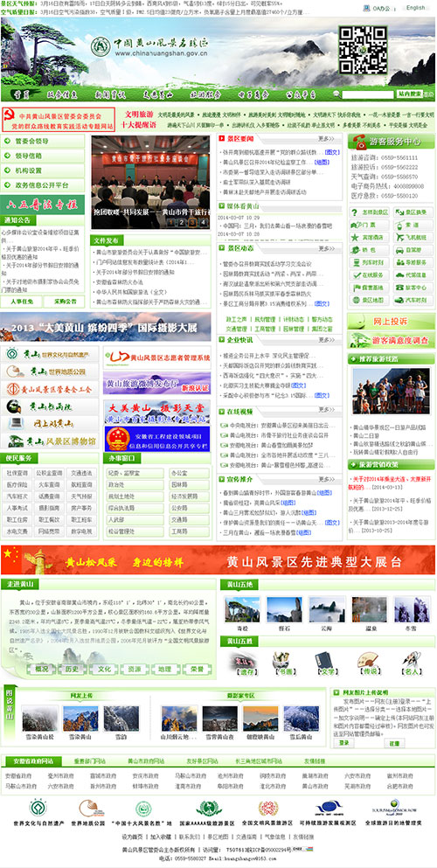
Task: Switch the site to English
Action: (415, 8)
